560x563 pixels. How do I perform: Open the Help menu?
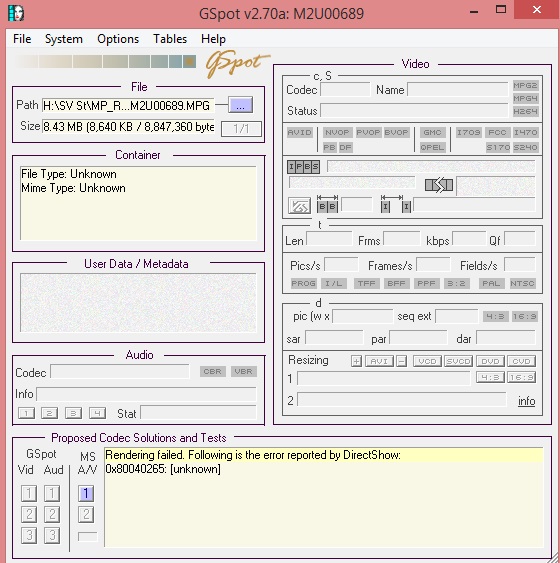pos(213,39)
